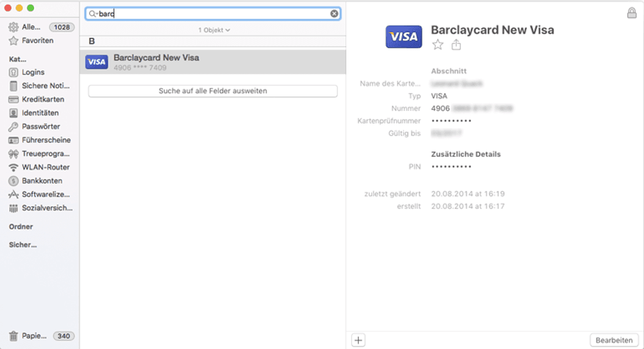Click the Sozialversicherung icon
Viewport: 644px width, 349px height.
tap(13, 208)
